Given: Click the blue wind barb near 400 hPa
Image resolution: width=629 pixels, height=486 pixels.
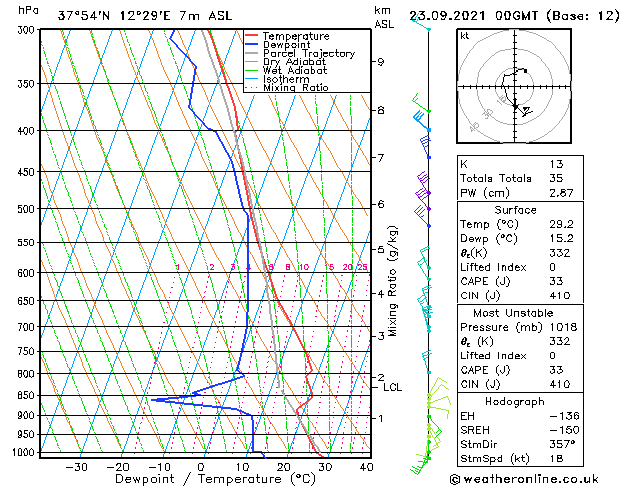Looking at the screenshot, I should pos(422,120).
